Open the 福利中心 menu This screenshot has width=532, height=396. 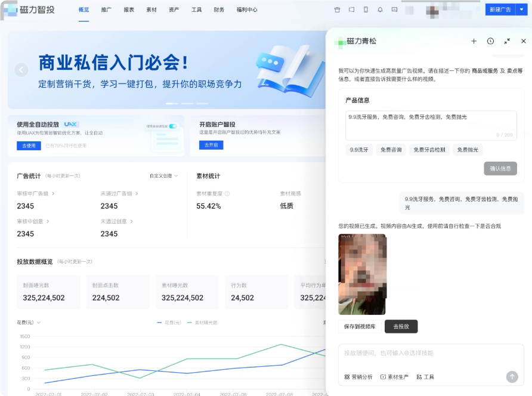247,10
